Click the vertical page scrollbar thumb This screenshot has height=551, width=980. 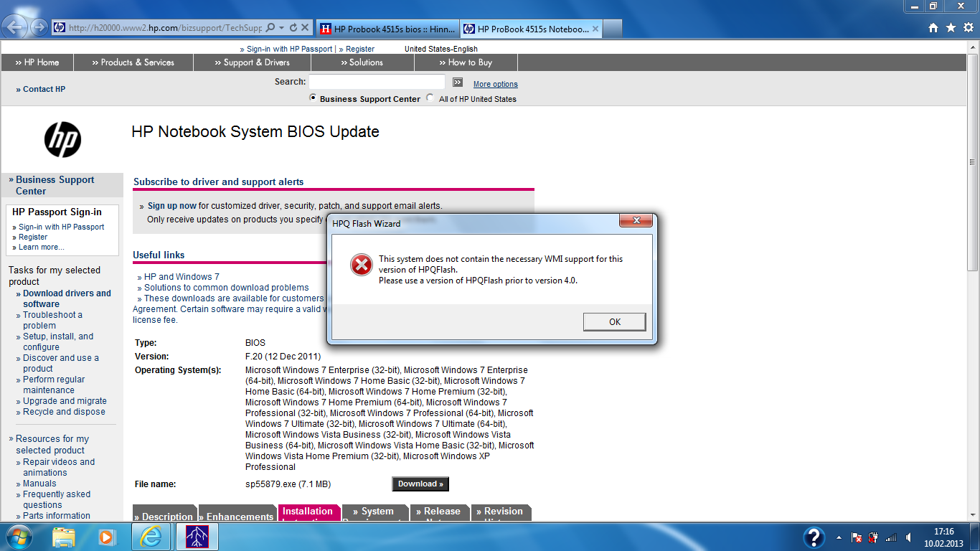972,161
